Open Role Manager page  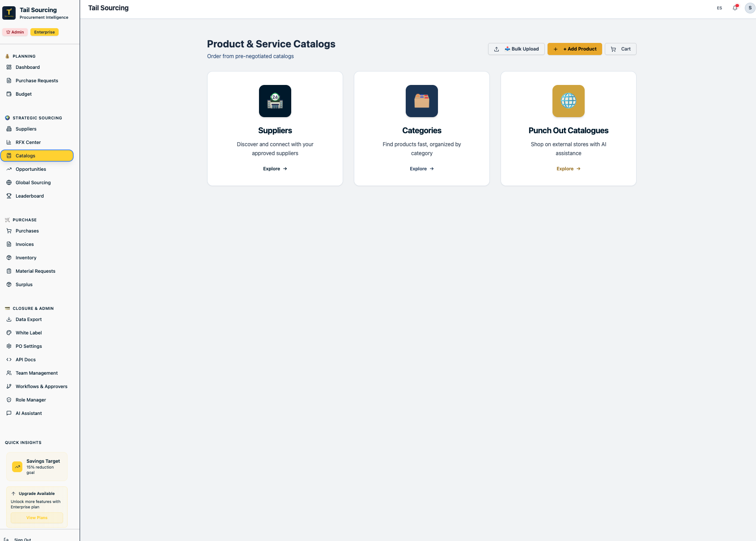click(37, 400)
